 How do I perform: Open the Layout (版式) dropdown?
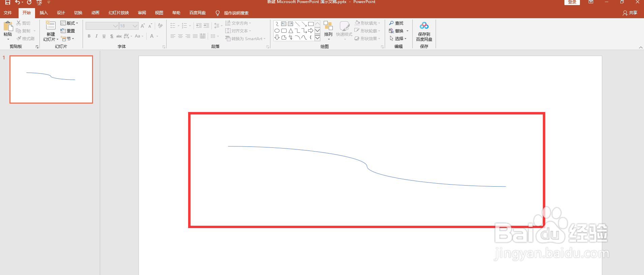[69, 23]
